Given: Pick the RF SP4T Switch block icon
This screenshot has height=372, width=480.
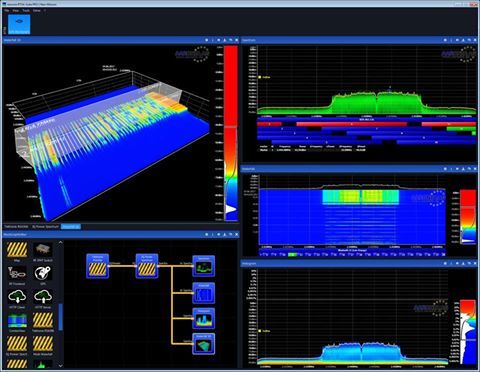Looking at the screenshot, I should pyautogui.click(x=43, y=250).
